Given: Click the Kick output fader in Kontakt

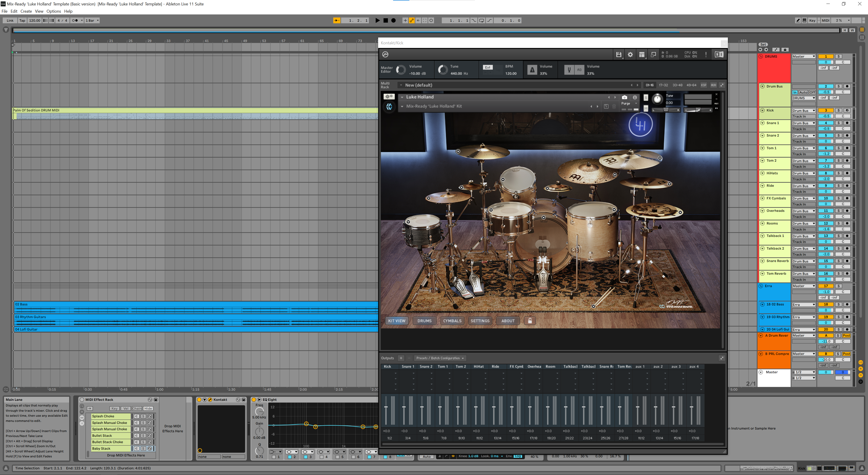Looking at the screenshot, I should coord(386,407).
